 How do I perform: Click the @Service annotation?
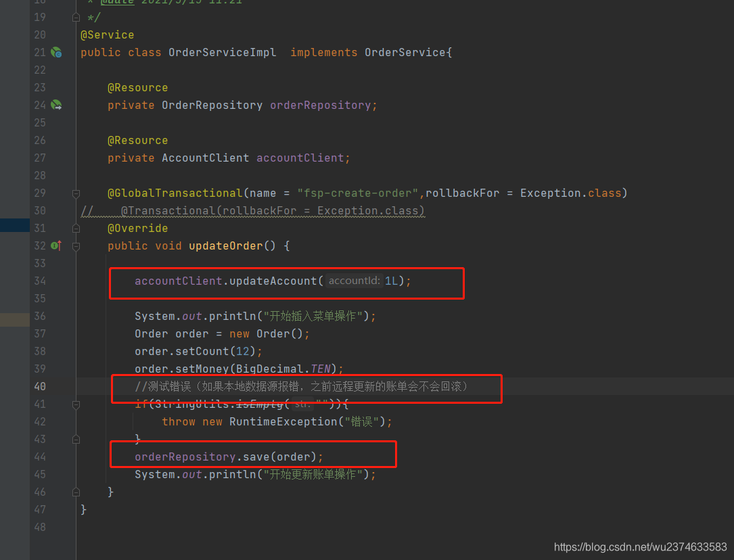[107, 35]
